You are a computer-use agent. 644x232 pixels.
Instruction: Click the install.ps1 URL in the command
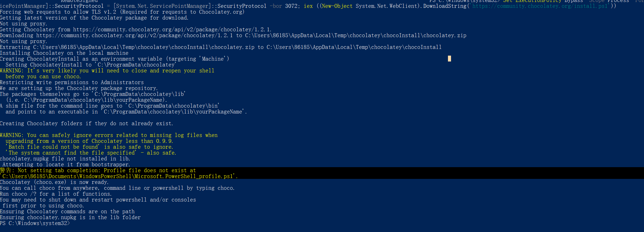540,6
